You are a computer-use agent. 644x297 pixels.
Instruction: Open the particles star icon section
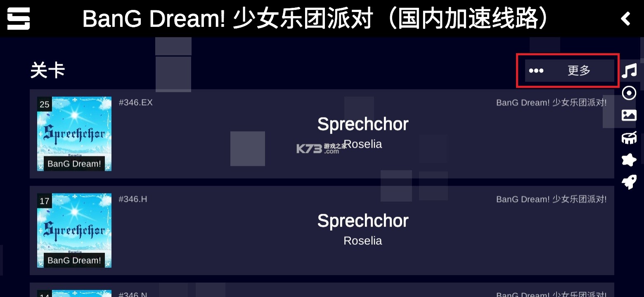click(x=629, y=160)
